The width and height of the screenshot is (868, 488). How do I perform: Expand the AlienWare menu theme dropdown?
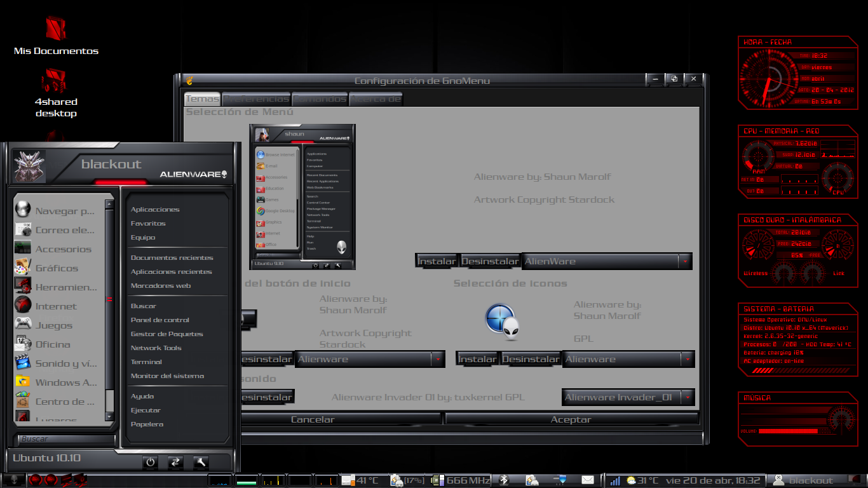(684, 261)
